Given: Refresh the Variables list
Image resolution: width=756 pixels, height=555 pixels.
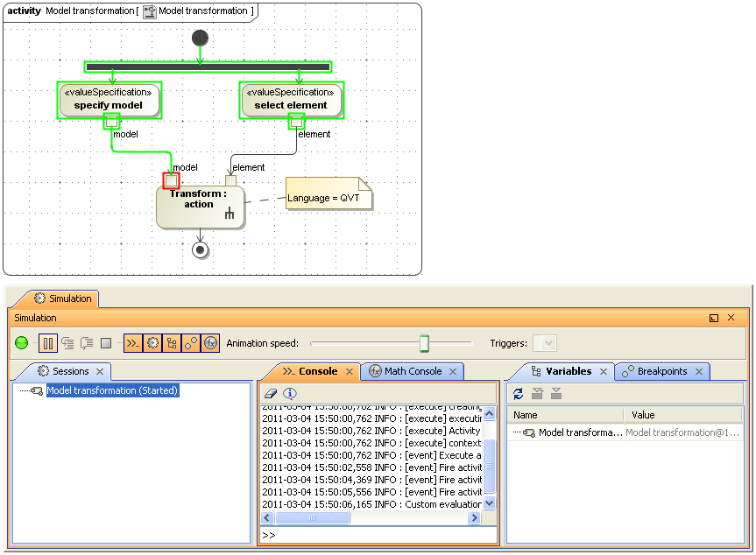Looking at the screenshot, I should pos(519,394).
